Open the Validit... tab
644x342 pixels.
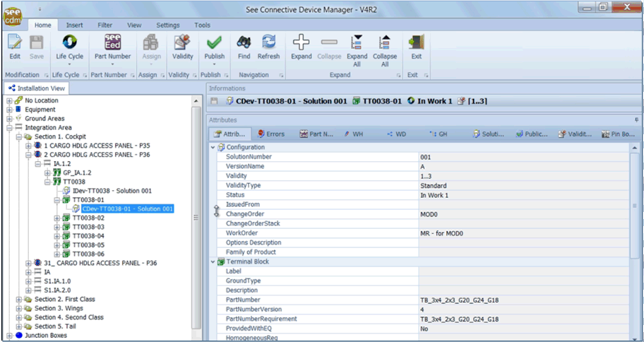(x=575, y=134)
